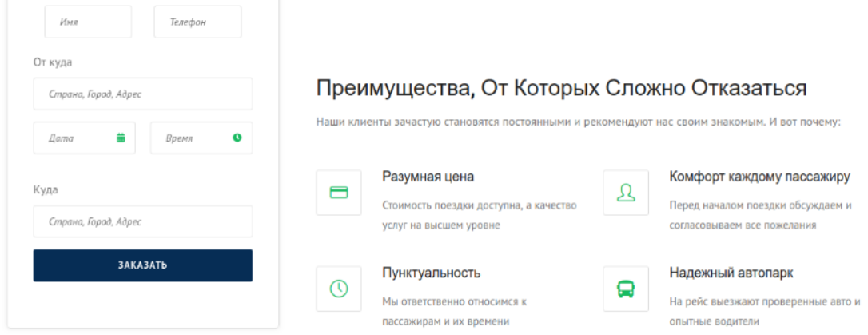Click the clock icon beside Пунктуальность
Screen dimensions: 868x335
[339, 289]
